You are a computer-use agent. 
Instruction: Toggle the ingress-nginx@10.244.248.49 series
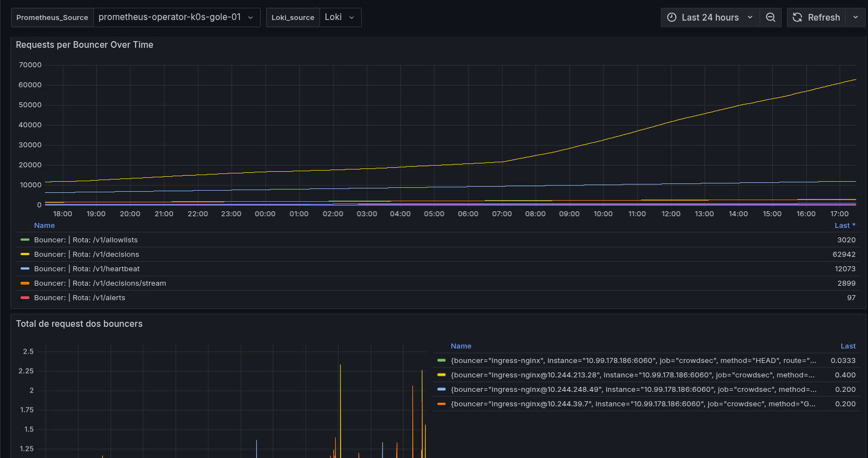pos(633,390)
